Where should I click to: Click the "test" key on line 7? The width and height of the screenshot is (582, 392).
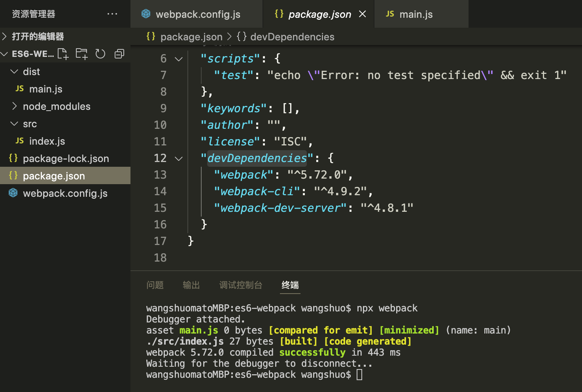234,75
